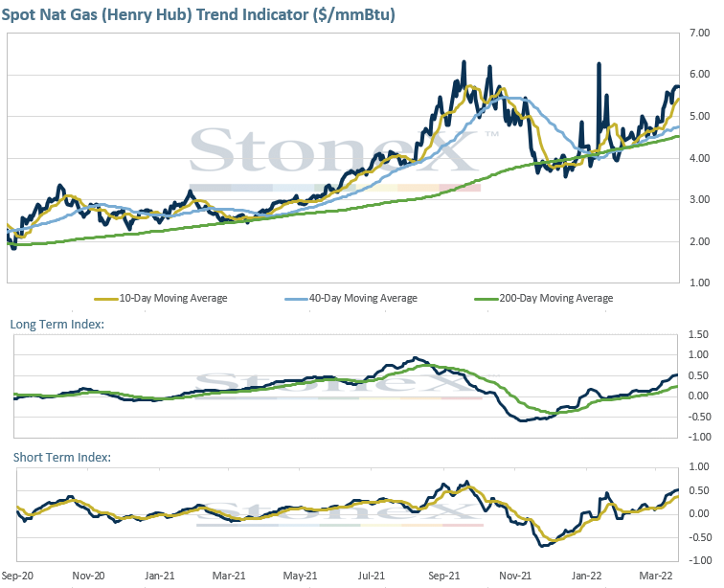Click the yellow 10-Day legend line swatch
This screenshot has height=588, width=724.
pos(106,300)
